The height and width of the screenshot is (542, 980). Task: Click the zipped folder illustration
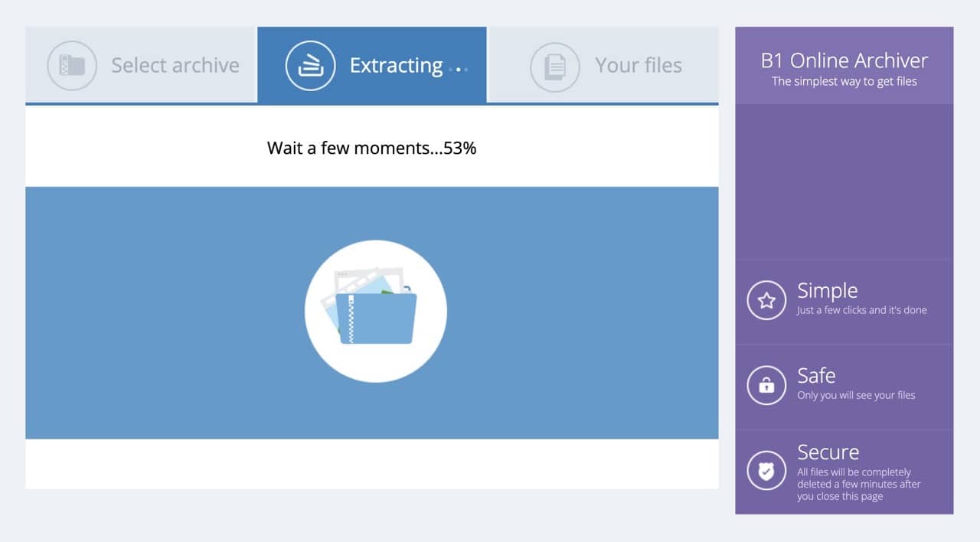tap(375, 311)
